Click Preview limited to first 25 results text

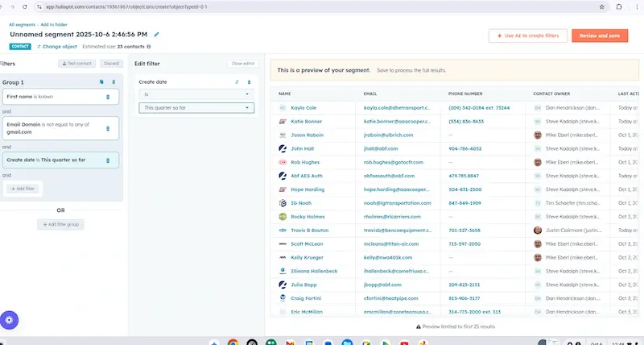(458, 327)
